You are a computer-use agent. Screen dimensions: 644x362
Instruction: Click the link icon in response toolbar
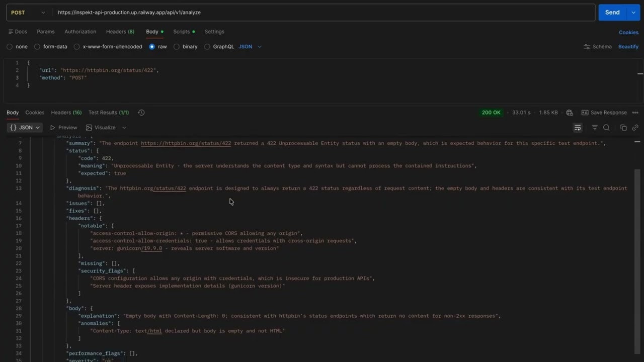(635, 128)
